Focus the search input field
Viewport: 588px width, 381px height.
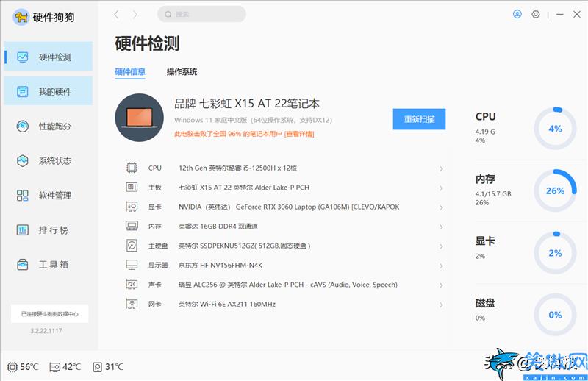click(201, 14)
